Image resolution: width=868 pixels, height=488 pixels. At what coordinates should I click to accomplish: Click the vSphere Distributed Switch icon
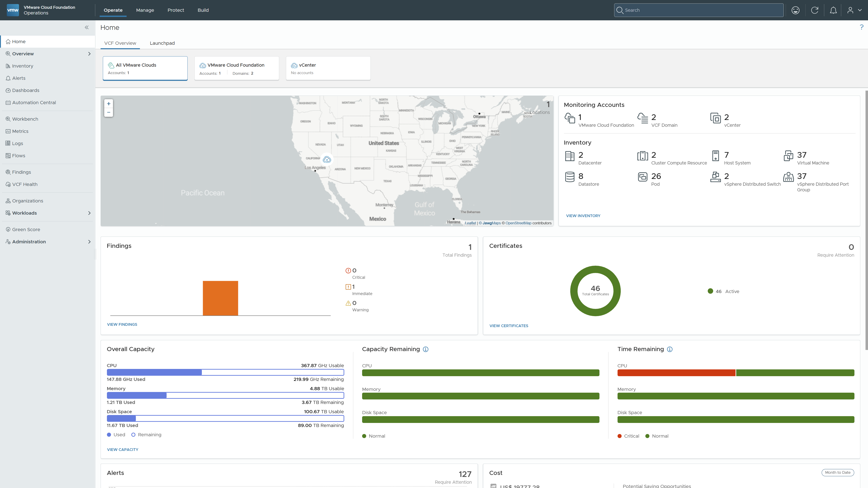click(715, 177)
